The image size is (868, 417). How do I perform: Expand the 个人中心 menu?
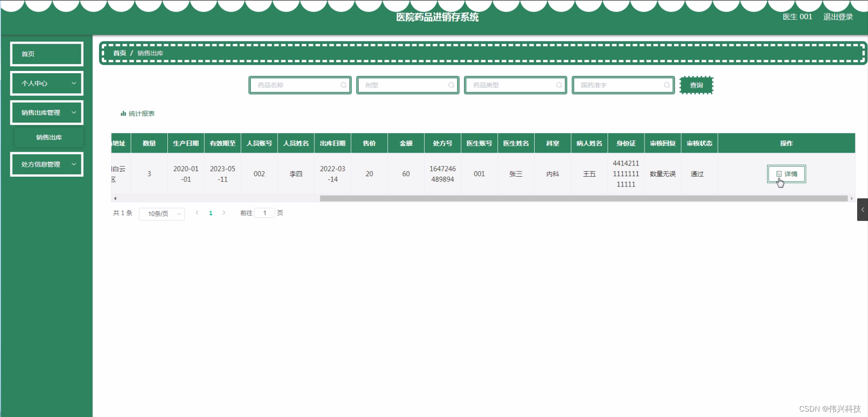point(47,83)
